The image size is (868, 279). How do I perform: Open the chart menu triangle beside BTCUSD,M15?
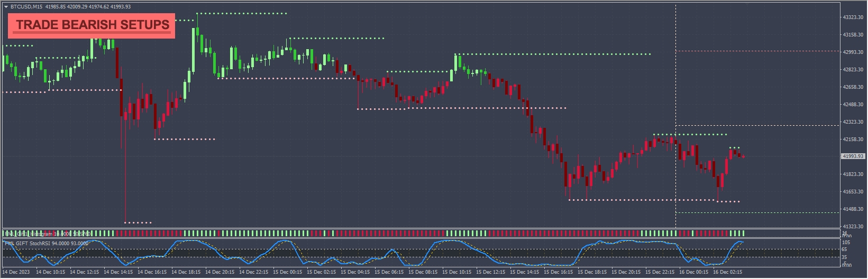point(6,7)
